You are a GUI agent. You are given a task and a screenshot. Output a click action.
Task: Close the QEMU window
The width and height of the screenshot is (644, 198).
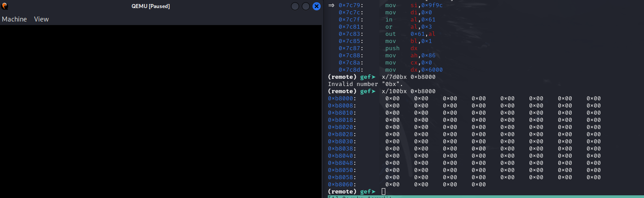(317, 6)
